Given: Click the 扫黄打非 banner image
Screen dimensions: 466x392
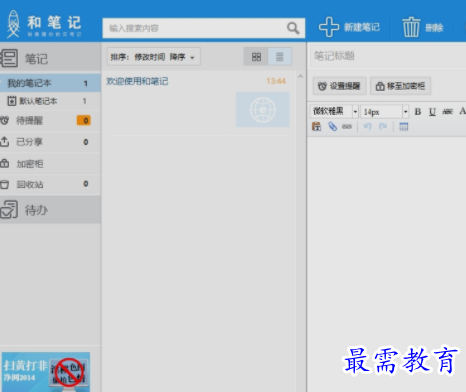Looking at the screenshot, I should [46, 372].
